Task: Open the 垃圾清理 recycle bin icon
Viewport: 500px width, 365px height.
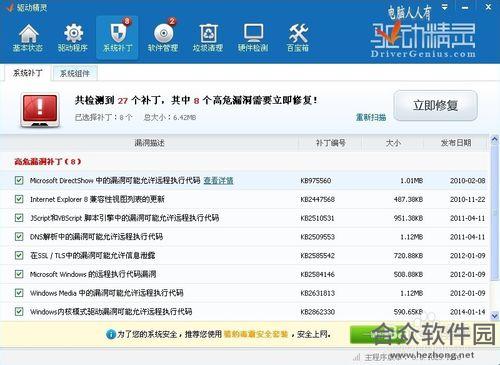Action: 208,38
